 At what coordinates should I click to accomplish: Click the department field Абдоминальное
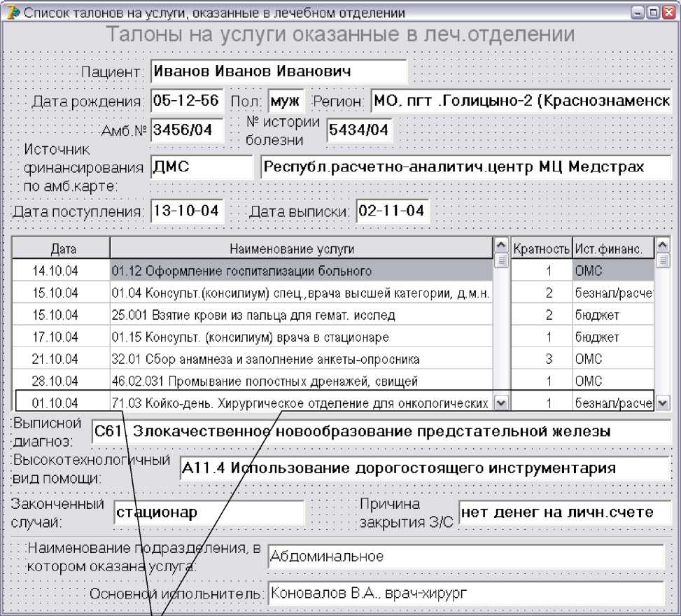coord(466,556)
